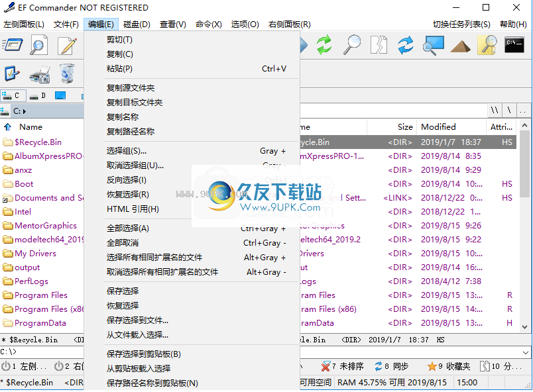Click the document search magnifier icon

tap(38, 45)
